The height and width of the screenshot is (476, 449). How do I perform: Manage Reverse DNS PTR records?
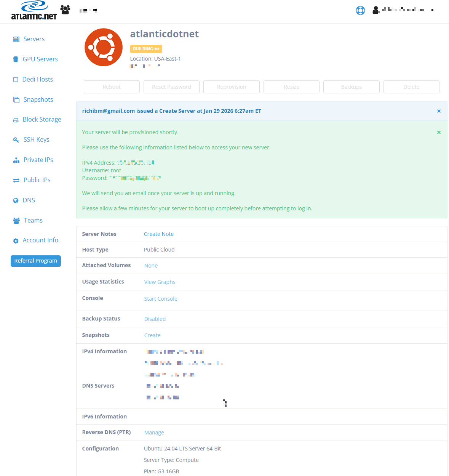point(154,433)
